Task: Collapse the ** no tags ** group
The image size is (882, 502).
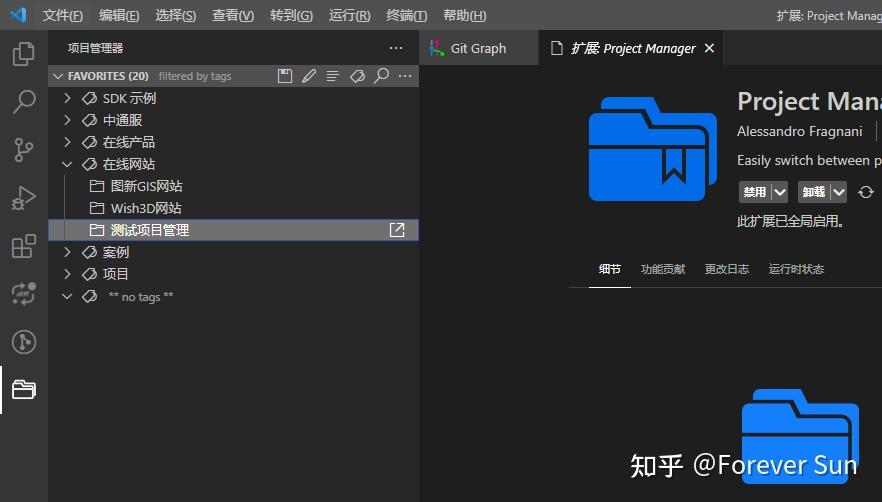Action: (x=67, y=296)
